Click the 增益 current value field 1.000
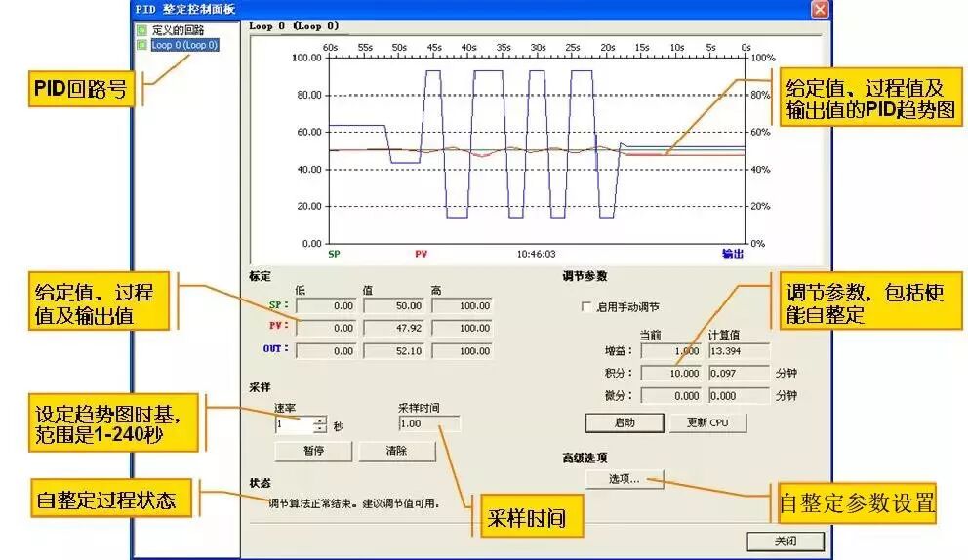Image resolution: width=968 pixels, height=560 pixels. click(671, 351)
